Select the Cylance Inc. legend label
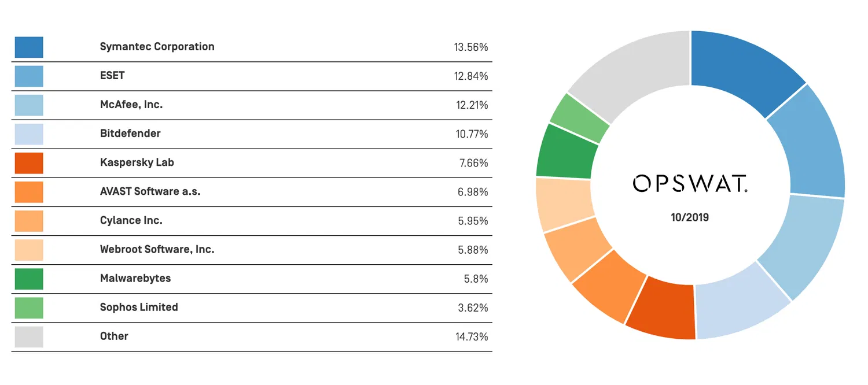The image size is (868, 385). tap(131, 220)
